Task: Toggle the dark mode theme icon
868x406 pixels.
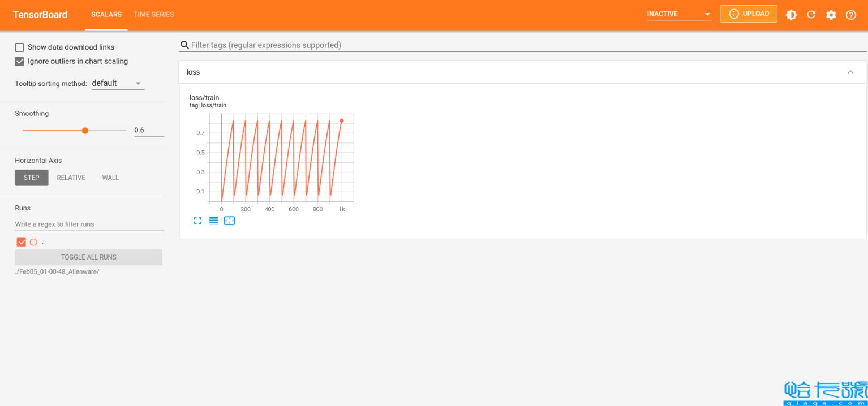Action: [x=791, y=15]
